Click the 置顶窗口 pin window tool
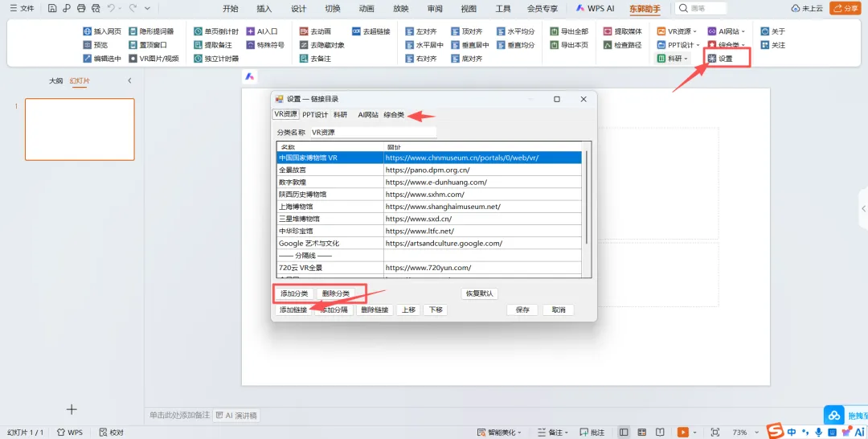 148,45
